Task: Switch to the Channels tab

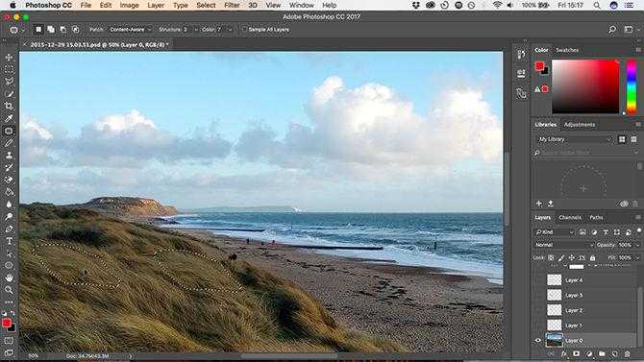Action: (x=570, y=218)
